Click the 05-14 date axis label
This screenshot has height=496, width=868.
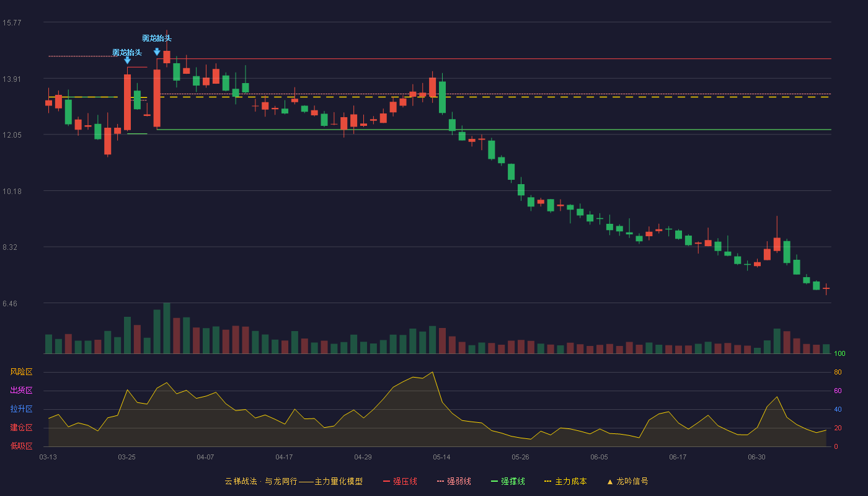[441, 457]
